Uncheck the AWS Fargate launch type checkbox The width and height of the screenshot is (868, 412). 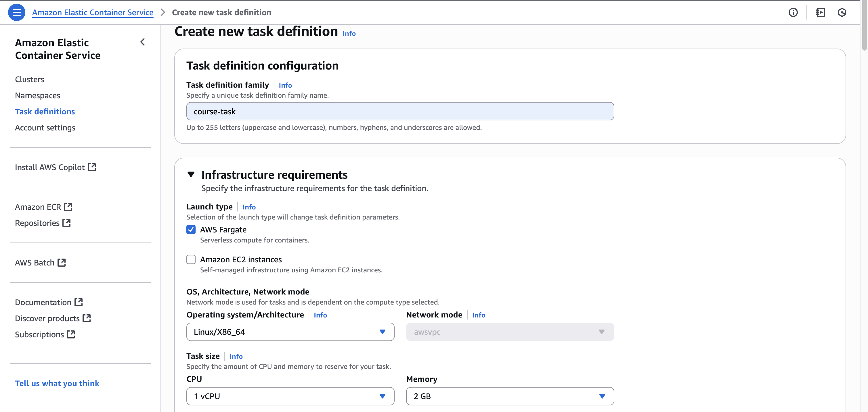coord(191,230)
